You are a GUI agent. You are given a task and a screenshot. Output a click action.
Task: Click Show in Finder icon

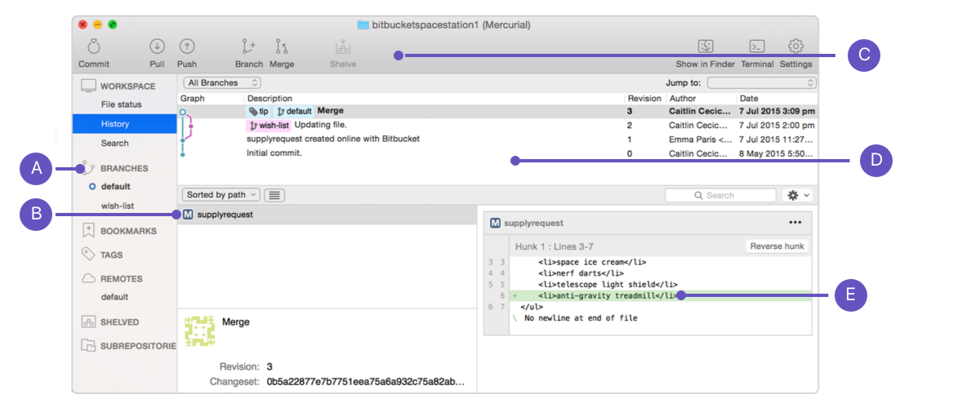(706, 47)
